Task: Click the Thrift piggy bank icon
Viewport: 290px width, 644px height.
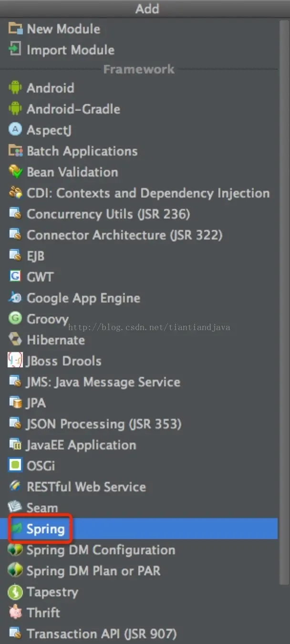Action: pos(15,613)
